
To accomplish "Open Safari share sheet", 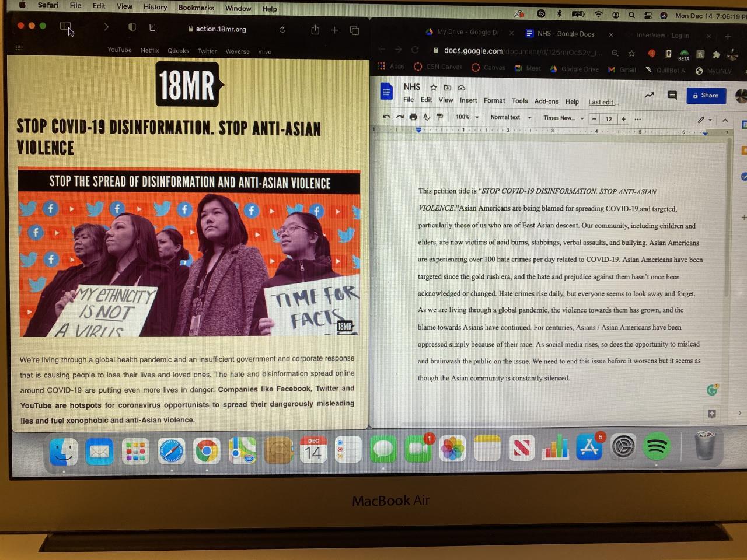I will click(315, 30).
